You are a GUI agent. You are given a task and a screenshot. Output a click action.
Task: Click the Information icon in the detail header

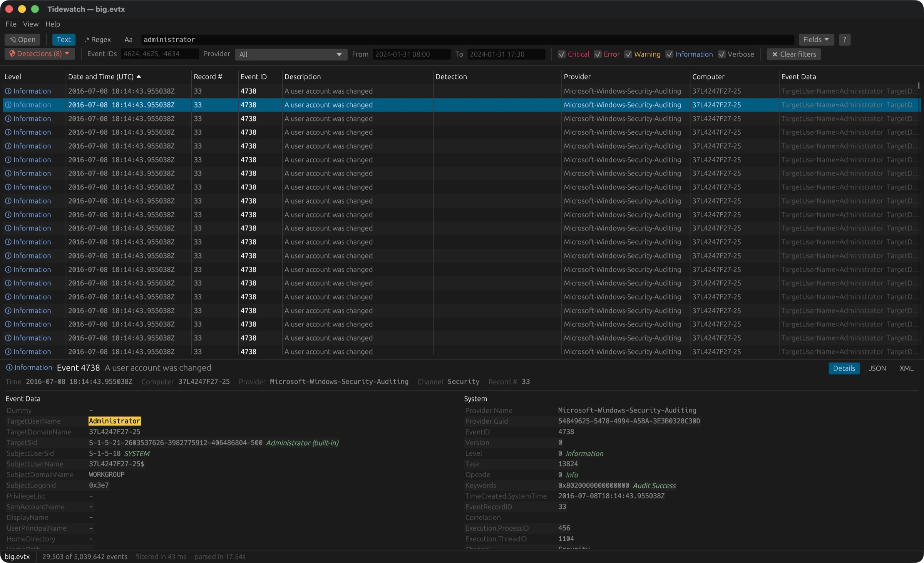point(9,368)
